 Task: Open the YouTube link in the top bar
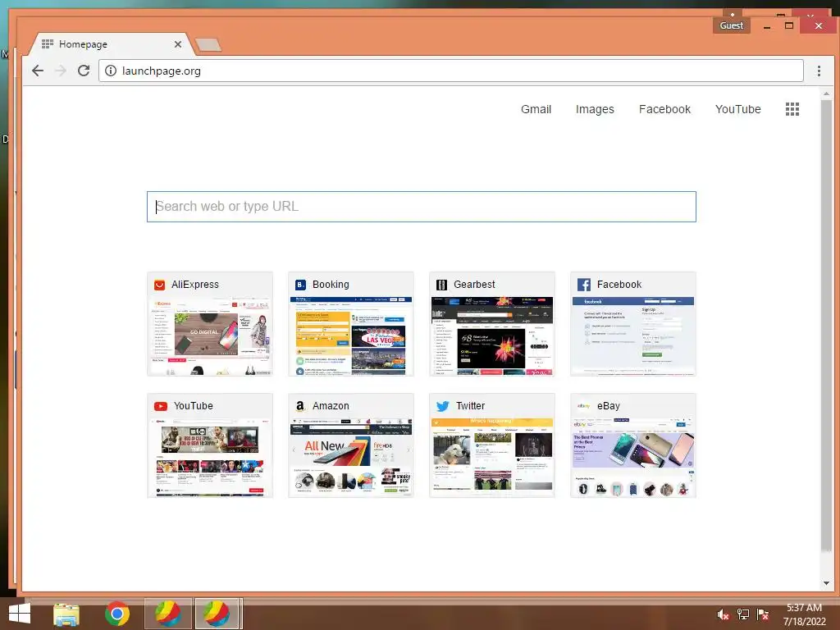tap(737, 109)
